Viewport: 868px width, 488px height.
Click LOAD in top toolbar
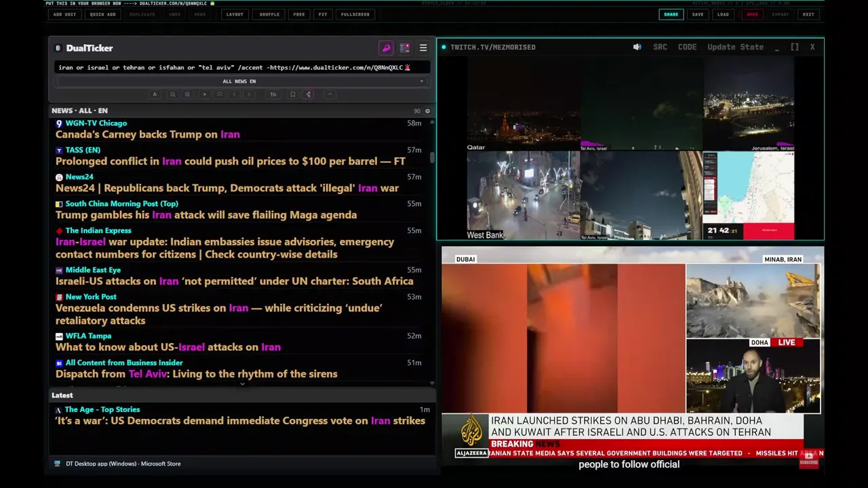click(723, 14)
